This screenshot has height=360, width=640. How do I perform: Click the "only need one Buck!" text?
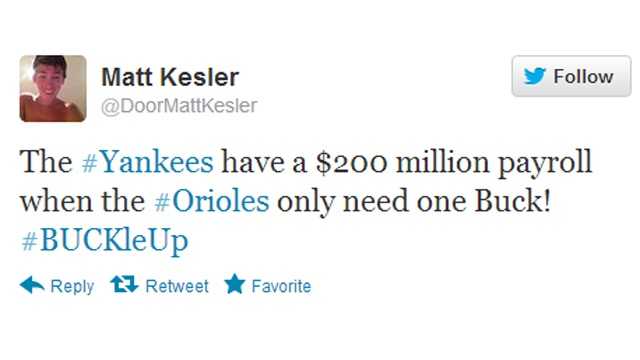pyautogui.click(x=414, y=202)
